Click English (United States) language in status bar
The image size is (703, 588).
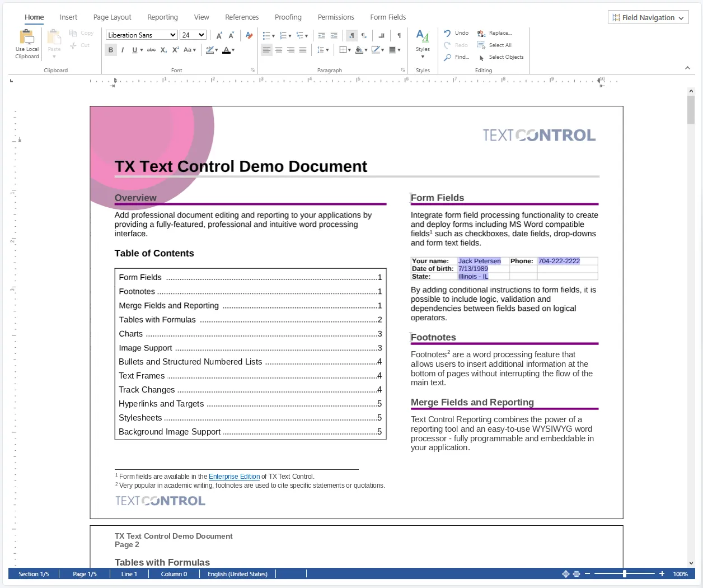tap(237, 574)
